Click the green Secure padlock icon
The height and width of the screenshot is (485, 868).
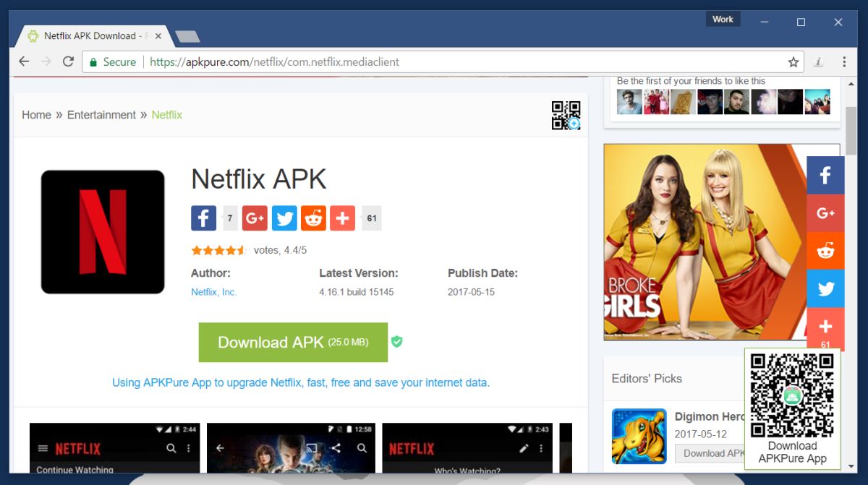[93, 62]
